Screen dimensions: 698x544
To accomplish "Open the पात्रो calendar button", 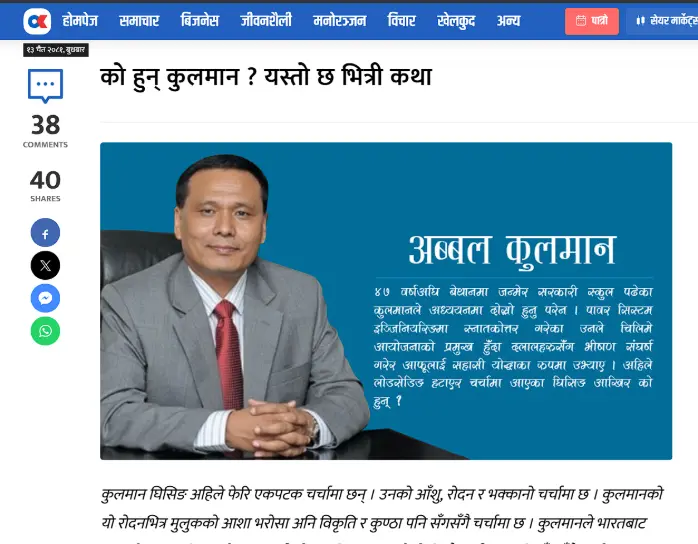I will point(592,21).
